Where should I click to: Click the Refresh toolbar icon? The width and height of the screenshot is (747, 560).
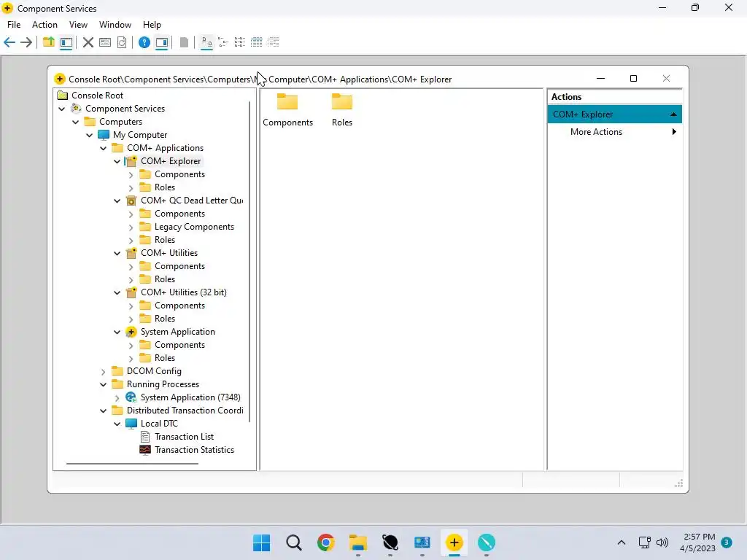(122, 42)
